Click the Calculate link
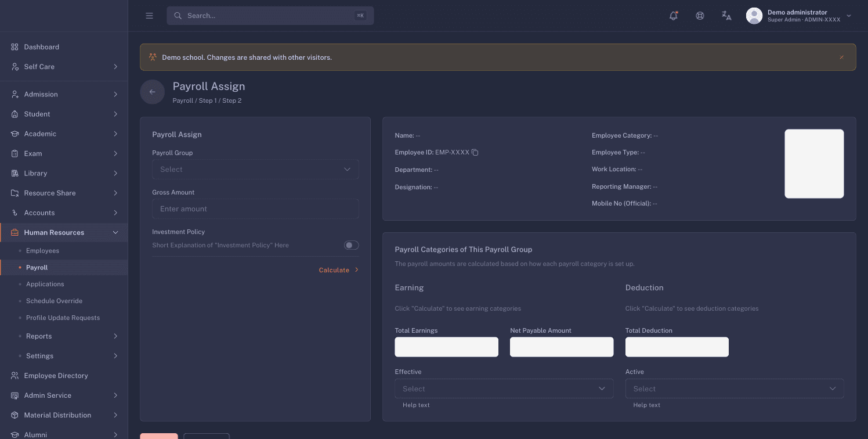The width and height of the screenshot is (868, 439). pos(339,270)
